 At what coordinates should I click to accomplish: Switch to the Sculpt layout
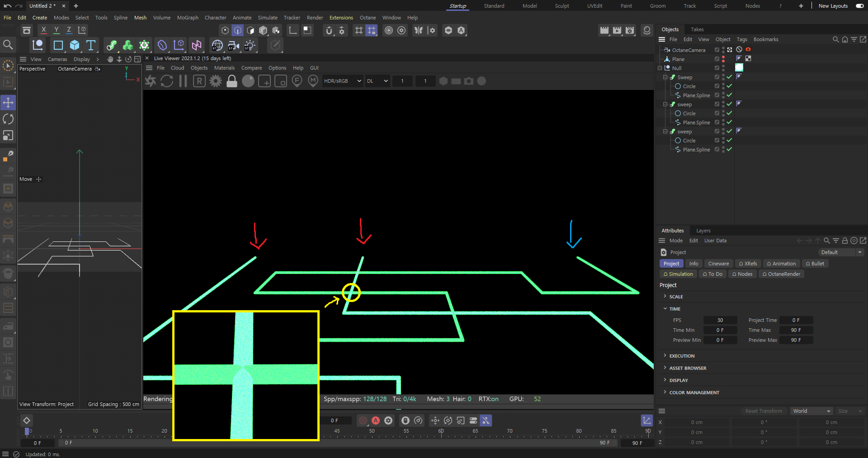[x=562, y=6]
